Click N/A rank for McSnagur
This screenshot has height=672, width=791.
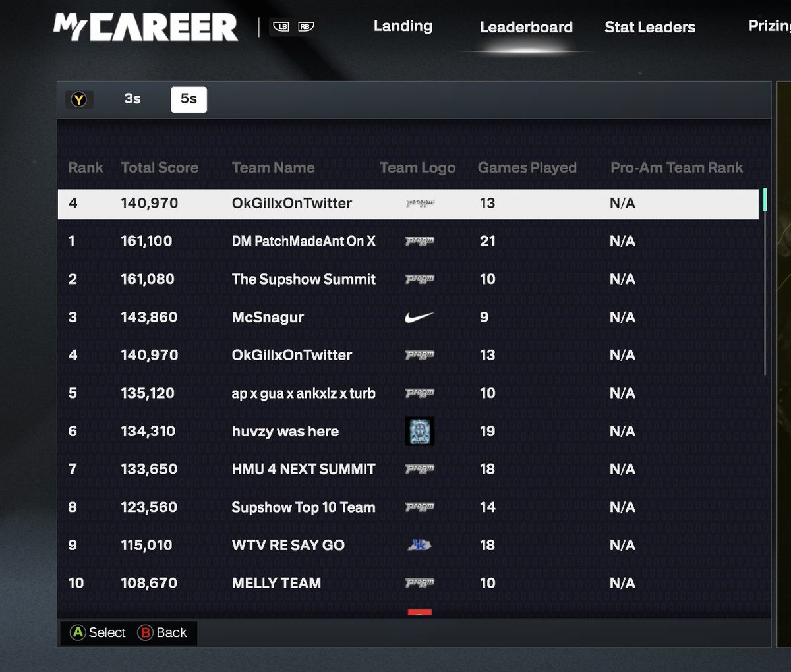pyautogui.click(x=622, y=318)
